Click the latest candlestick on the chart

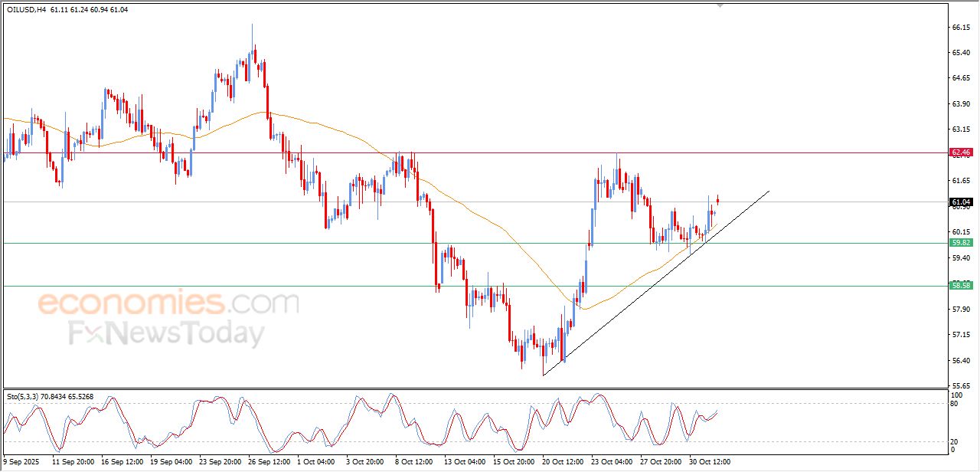(x=718, y=200)
